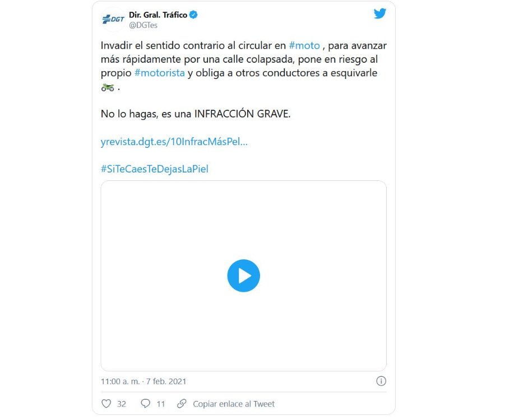Click the @DGTes handle
The width and height of the screenshot is (505, 420).
(143, 25)
